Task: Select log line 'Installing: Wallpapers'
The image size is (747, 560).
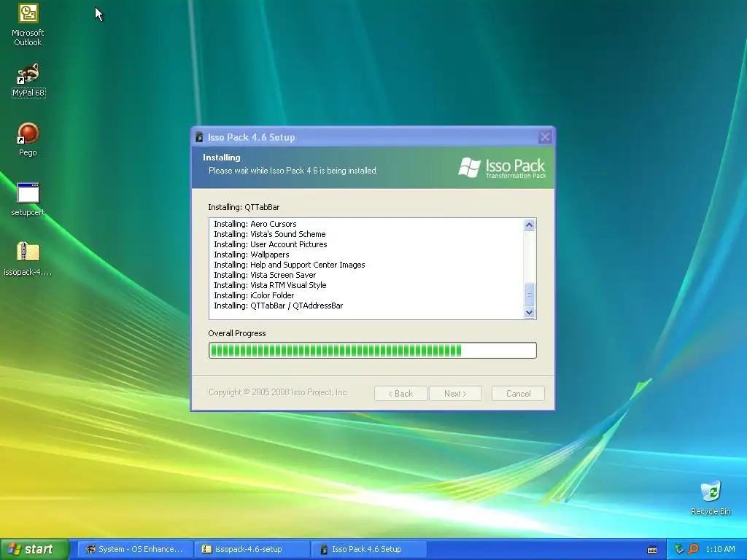Action: (252, 254)
